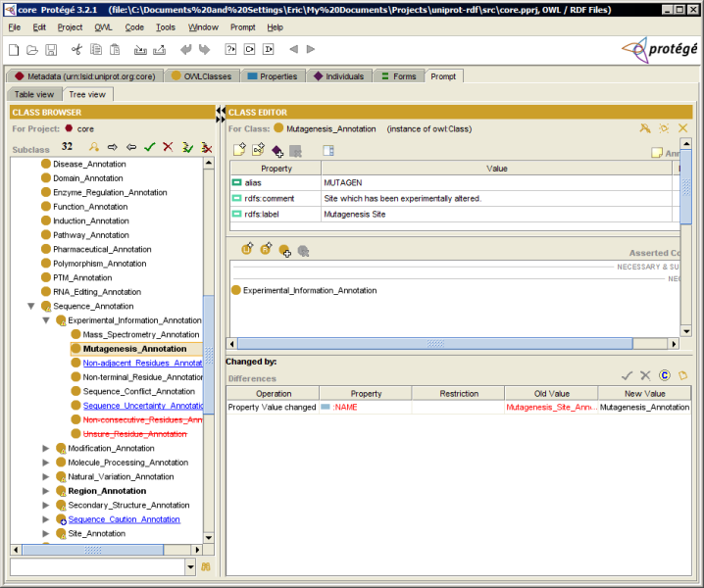Viewport: 704px width, 588px height.
Task: Switch to the OWLClasses tab
Action: tap(202, 76)
